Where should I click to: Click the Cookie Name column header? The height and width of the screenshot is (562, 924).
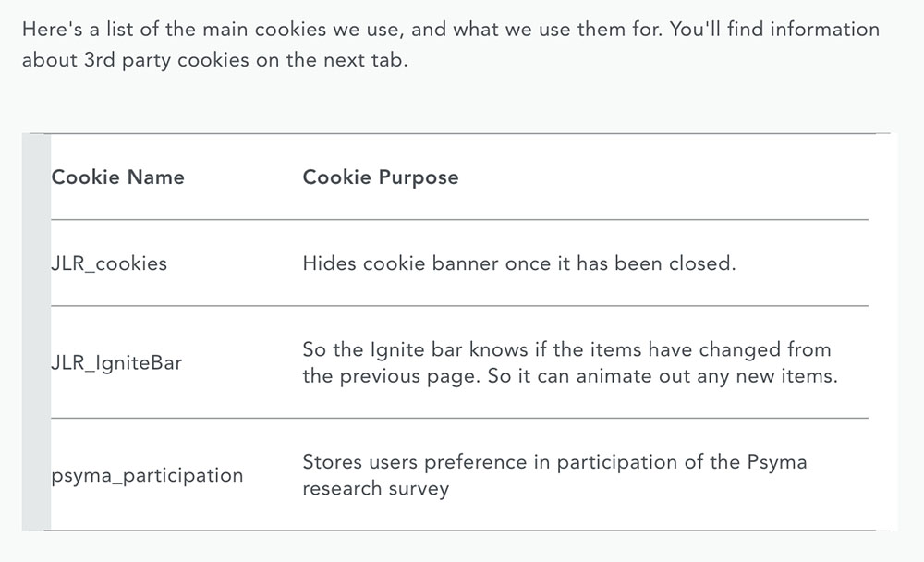tap(118, 177)
